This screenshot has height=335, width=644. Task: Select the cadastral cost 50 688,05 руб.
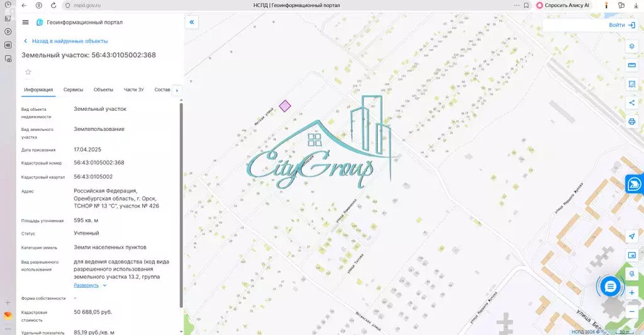click(93, 312)
